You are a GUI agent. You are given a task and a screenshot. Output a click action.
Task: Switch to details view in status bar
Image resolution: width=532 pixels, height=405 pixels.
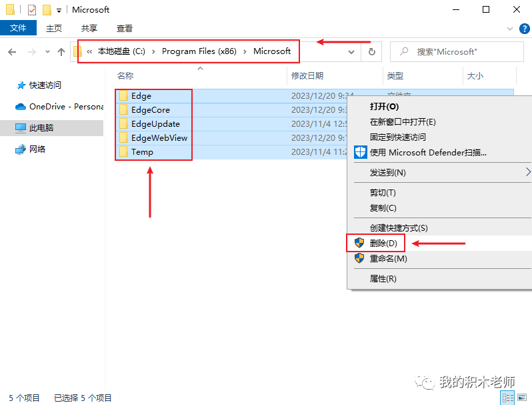tap(507, 398)
